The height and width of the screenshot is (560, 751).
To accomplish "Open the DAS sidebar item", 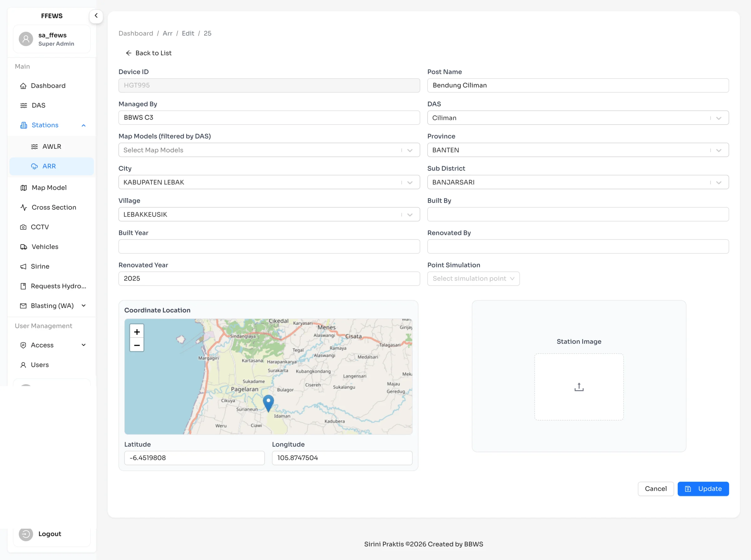I will (52, 105).
